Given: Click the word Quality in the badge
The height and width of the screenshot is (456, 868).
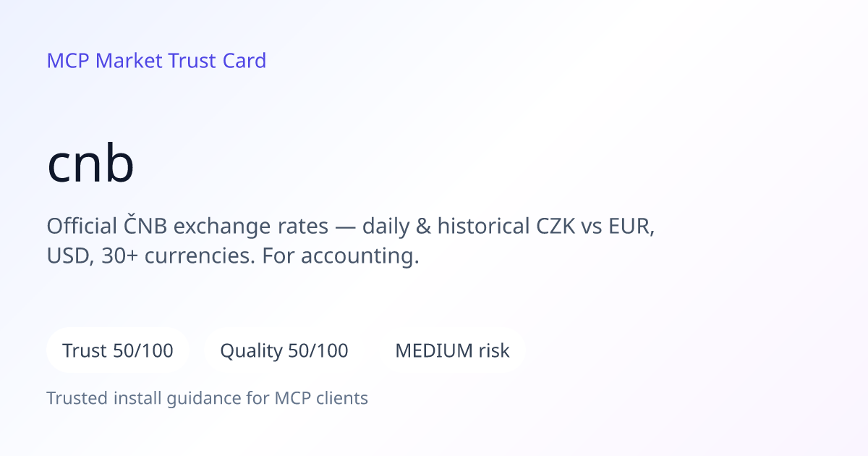Looking at the screenshot, I should pos(251,352).
